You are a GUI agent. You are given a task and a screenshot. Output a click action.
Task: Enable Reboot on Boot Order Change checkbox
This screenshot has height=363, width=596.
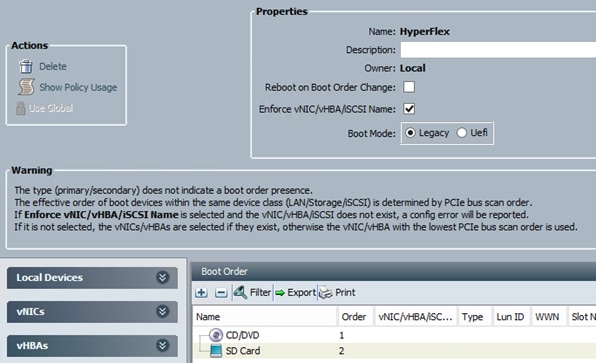[x=409, y=87]
